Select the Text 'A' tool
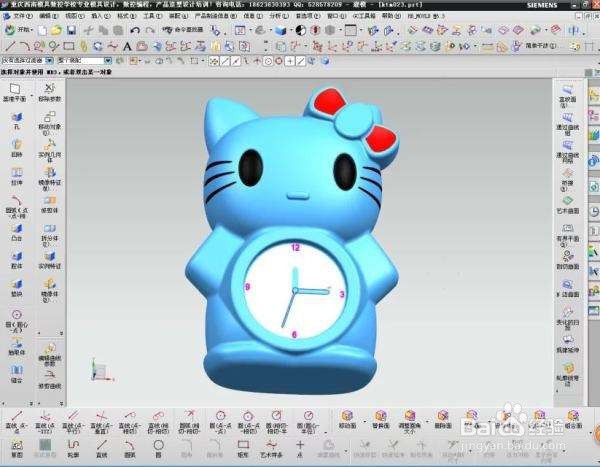 tap(127, 47)
